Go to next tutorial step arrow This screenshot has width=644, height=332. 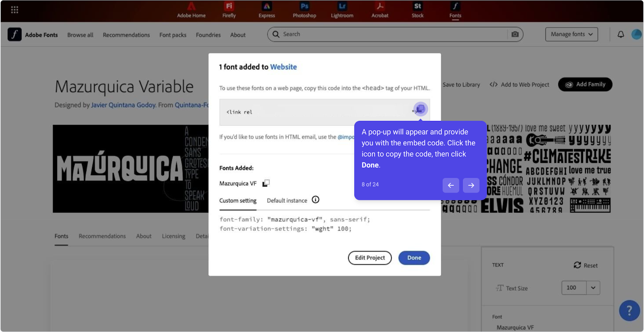click(471, 185)
